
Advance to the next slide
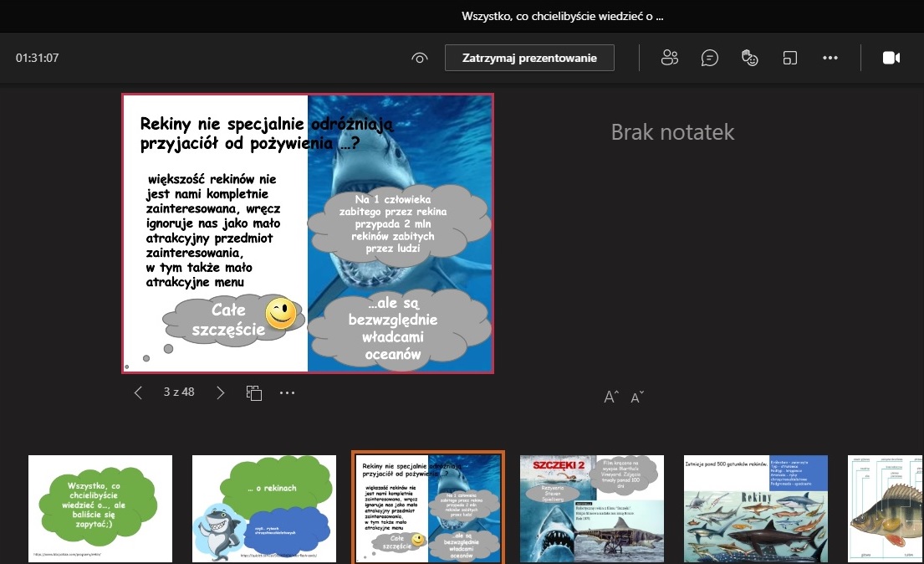click(221, 392)
